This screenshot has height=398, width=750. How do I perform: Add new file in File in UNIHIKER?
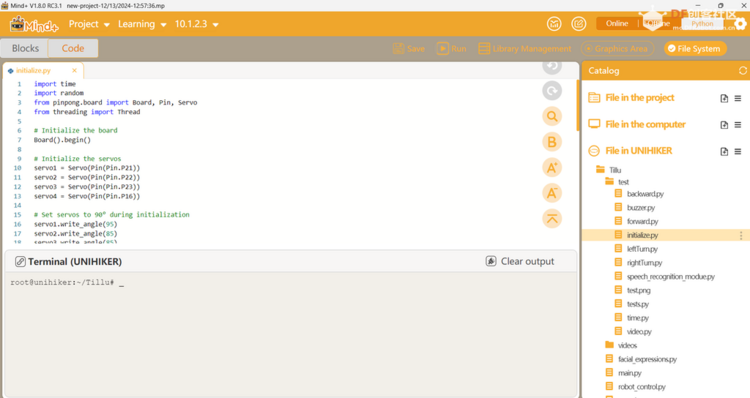[x=724, y=151]
